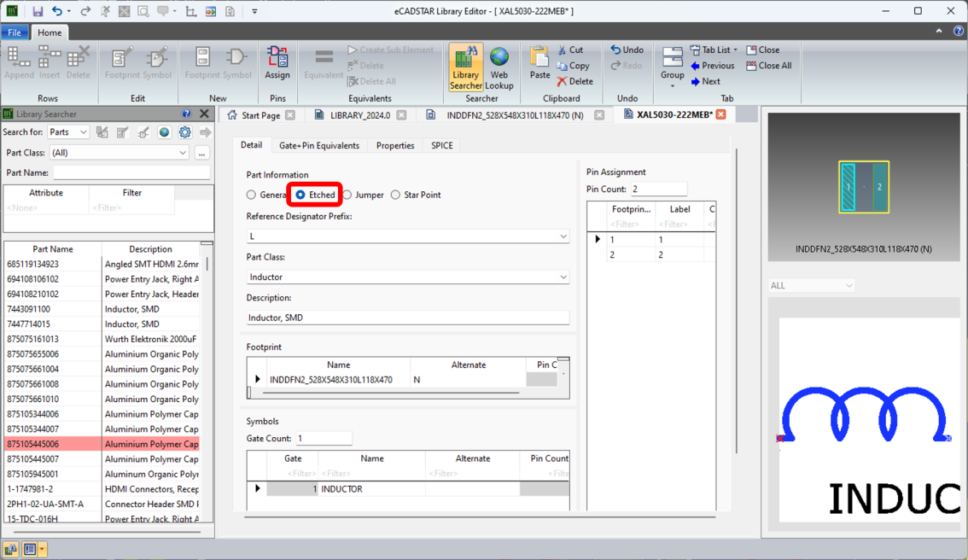Switch to Gate+Pin Equivalents tab
This screenshot has height=560, width=968.
coord(319,146)
